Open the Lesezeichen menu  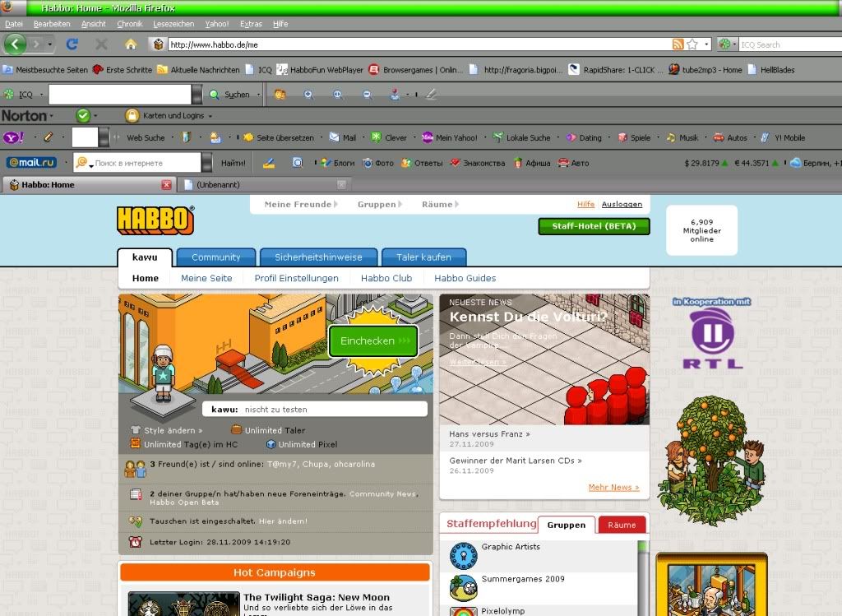(x=173, y=24)
